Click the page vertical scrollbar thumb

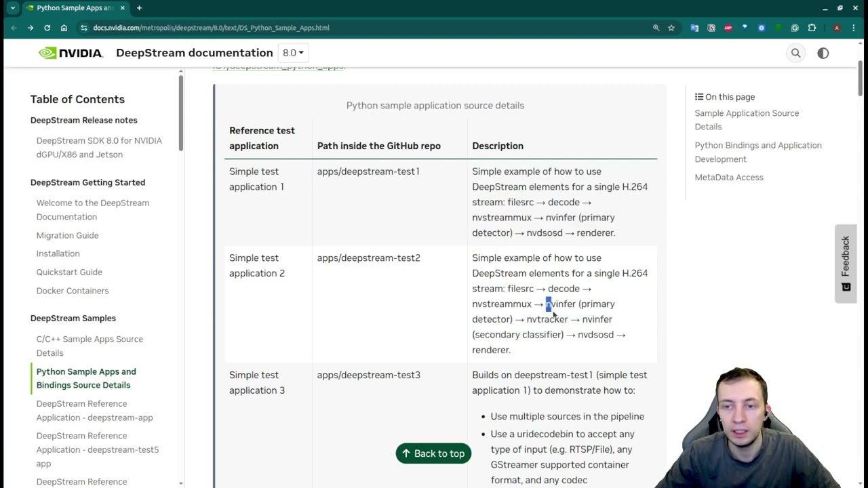861,79
